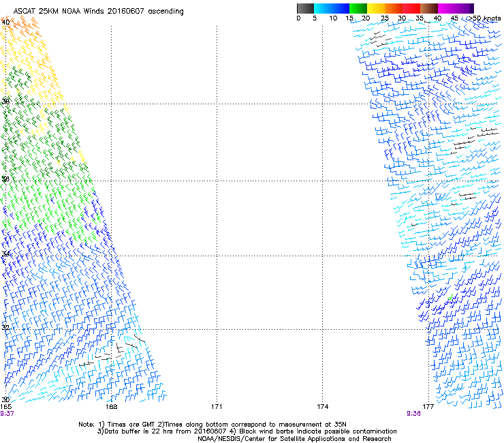The image size is (504, 443).
Task: Click the green 15-20 knots legend segment
Action: pyautogui.click(x=358, y=8)
